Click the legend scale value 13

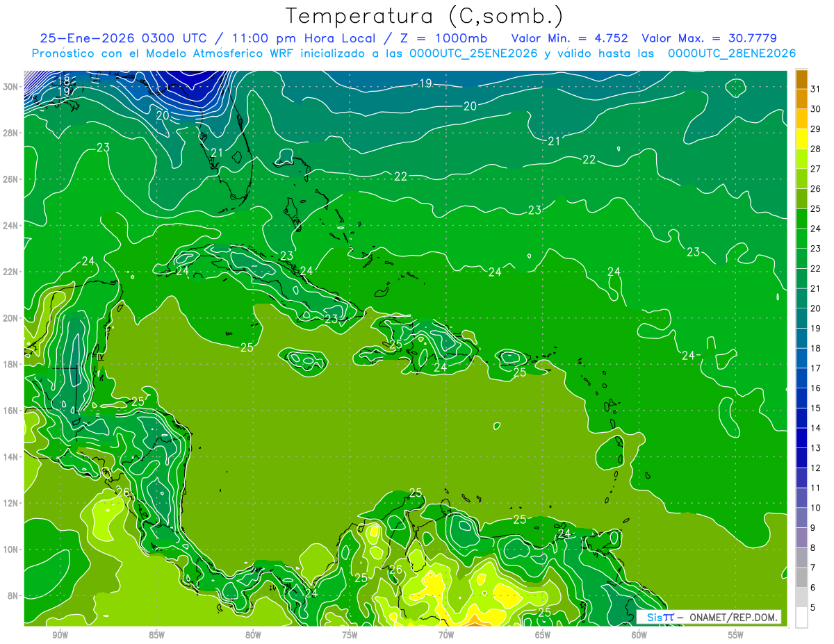816,448
